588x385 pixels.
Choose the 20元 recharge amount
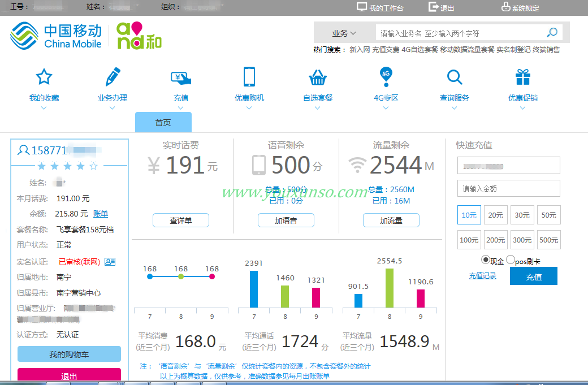pyautogui.click(x=496, y=215)
